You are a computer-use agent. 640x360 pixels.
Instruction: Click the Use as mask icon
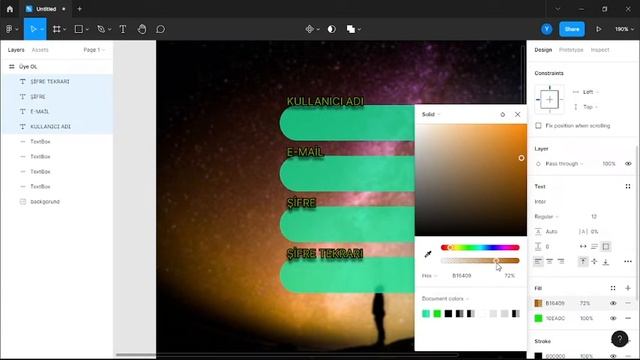point(332,29)
